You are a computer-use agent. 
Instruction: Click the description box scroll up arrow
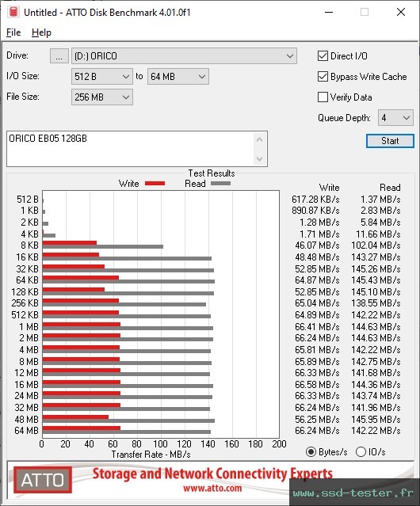click(x=260, y=139)
